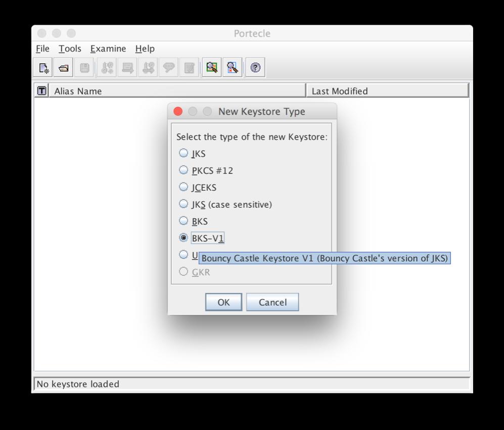Click the Generate Key Pair toolbar icon
504x430 pixels.
(x=107, y=68)
